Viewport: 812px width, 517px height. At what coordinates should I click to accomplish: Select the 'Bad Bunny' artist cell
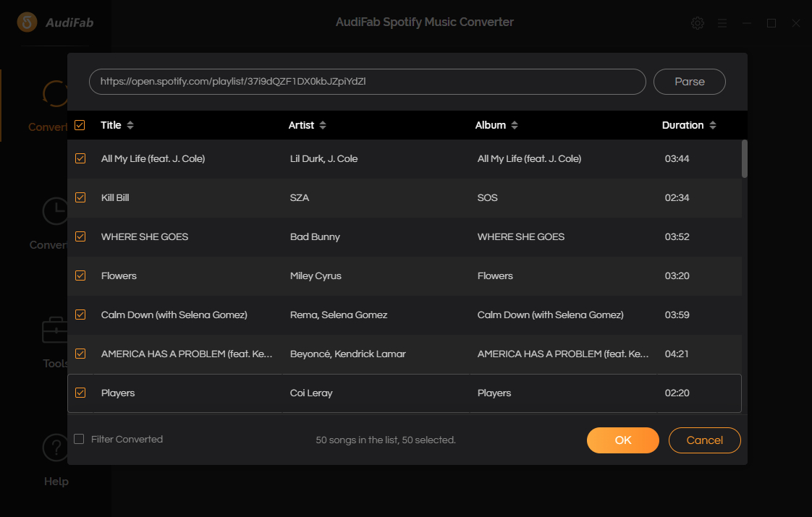pos(315,237)
